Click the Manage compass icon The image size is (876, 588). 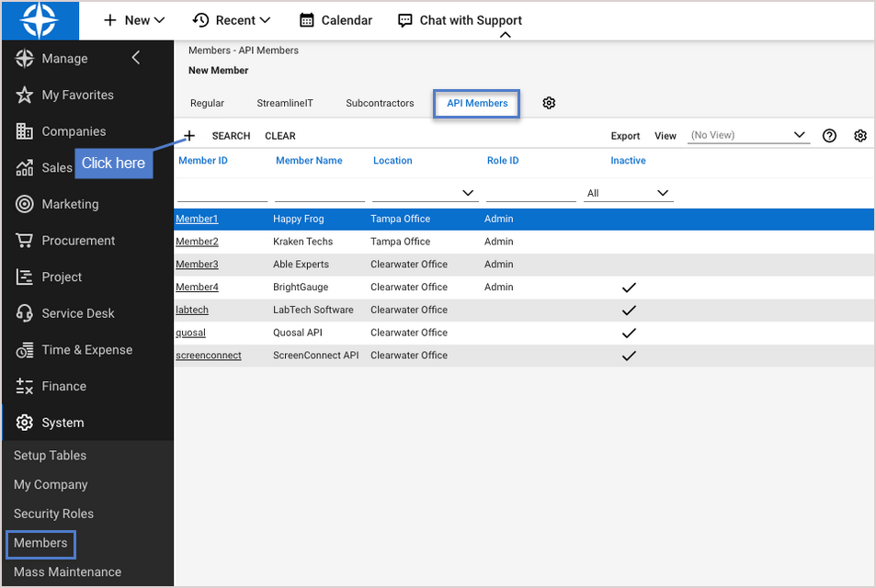pos(25,58)
